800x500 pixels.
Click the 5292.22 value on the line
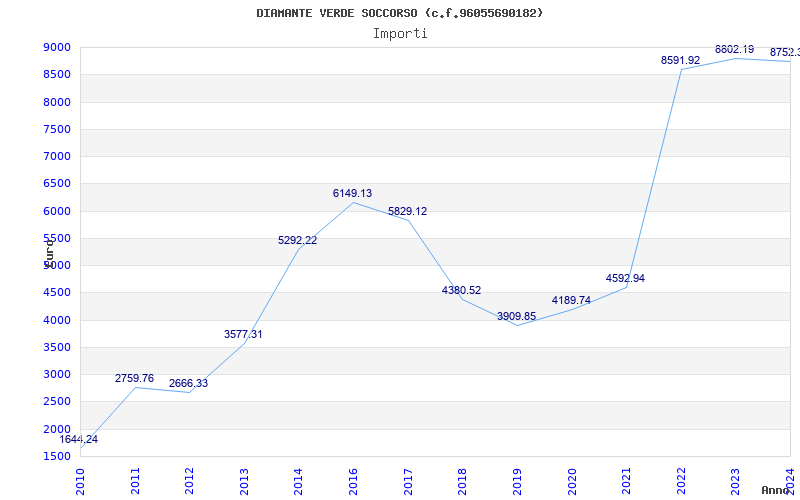click(297, 240)
